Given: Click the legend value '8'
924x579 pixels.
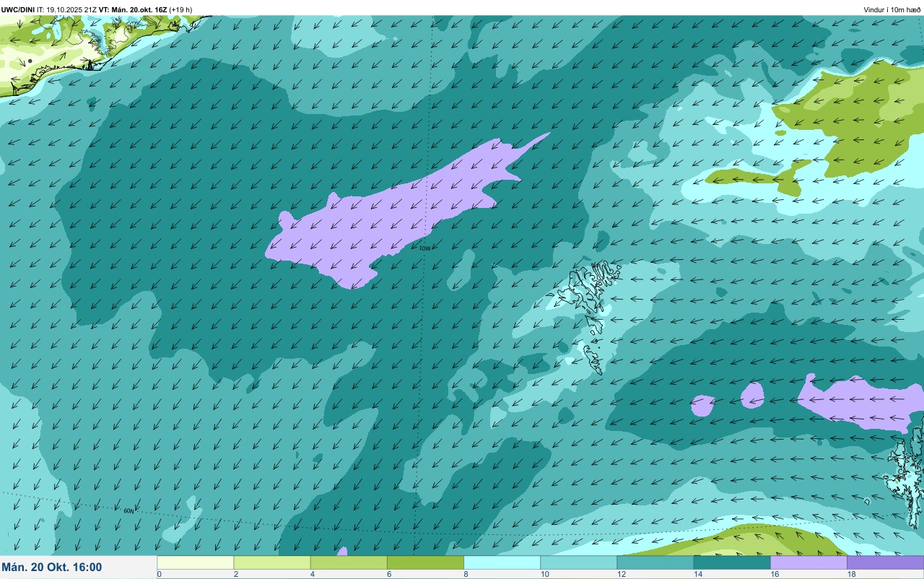Looking at the screenshot, I should tap(466, 574).
